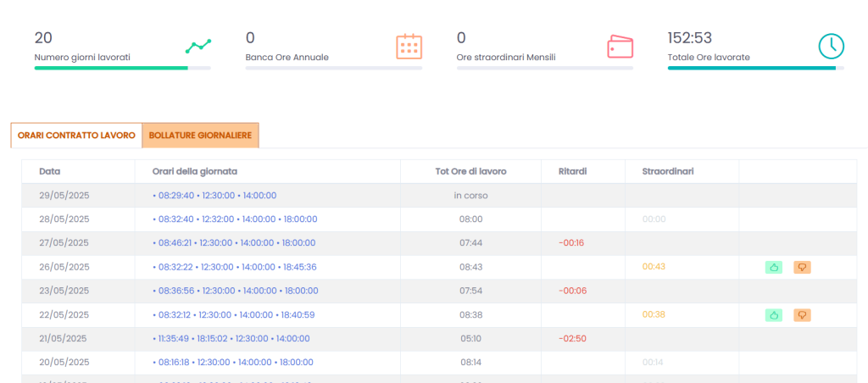Click the 07:54 total hours cell
Image resolution: width=868 pixels, height=383 pixels.
(x=470, y=291)
